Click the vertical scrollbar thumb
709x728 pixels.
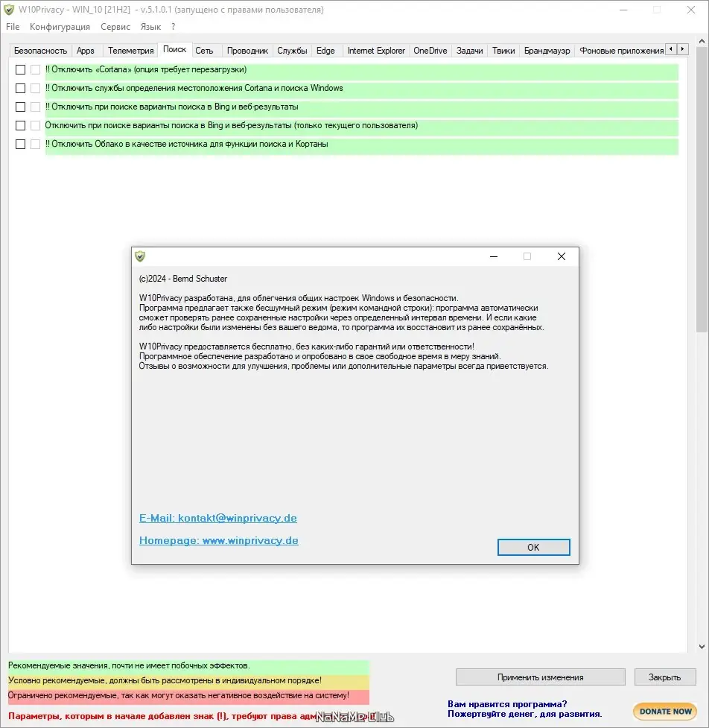tap(702, 189)
